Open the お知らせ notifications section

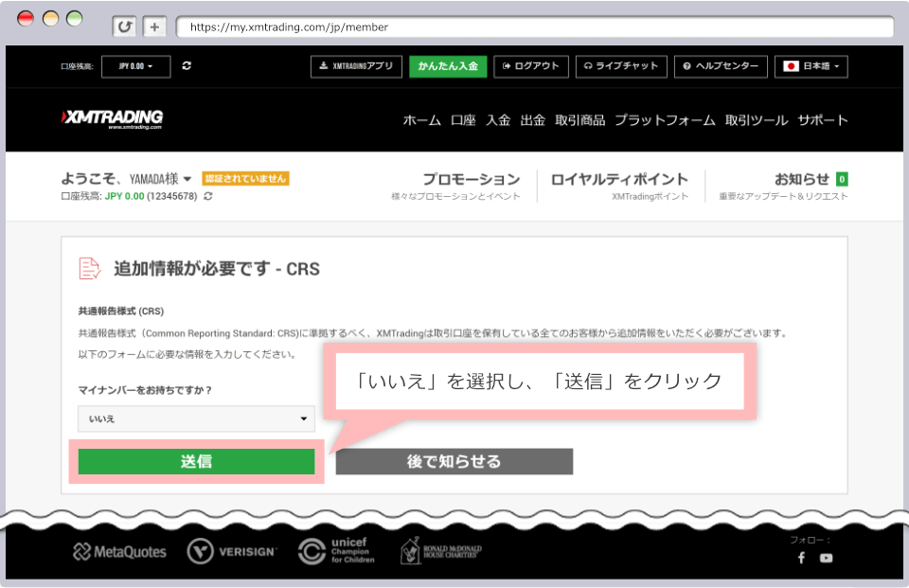pyautogui.click(x=783, y=186)
